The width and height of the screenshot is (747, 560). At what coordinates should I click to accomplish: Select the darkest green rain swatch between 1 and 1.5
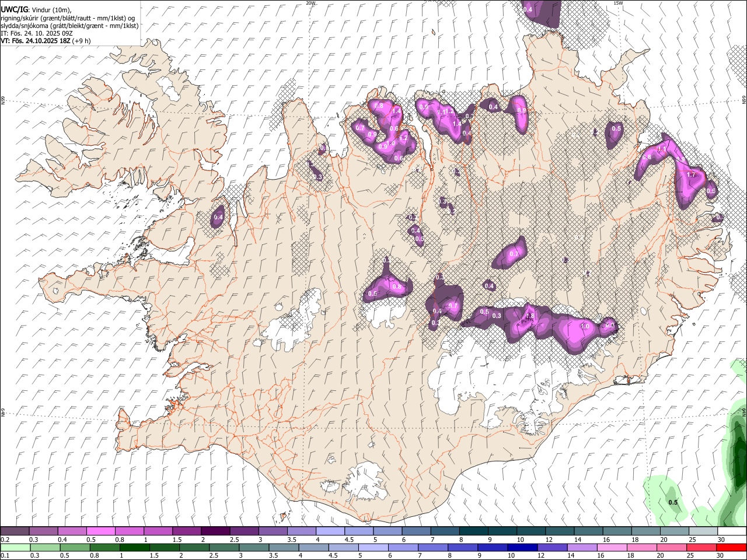[135, 547]
